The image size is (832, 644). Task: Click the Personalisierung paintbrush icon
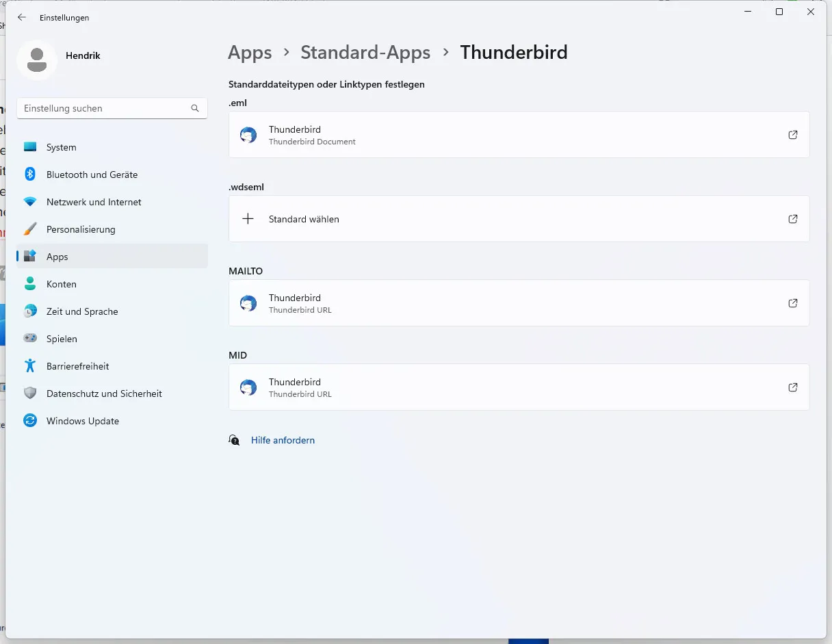(30, 229)
